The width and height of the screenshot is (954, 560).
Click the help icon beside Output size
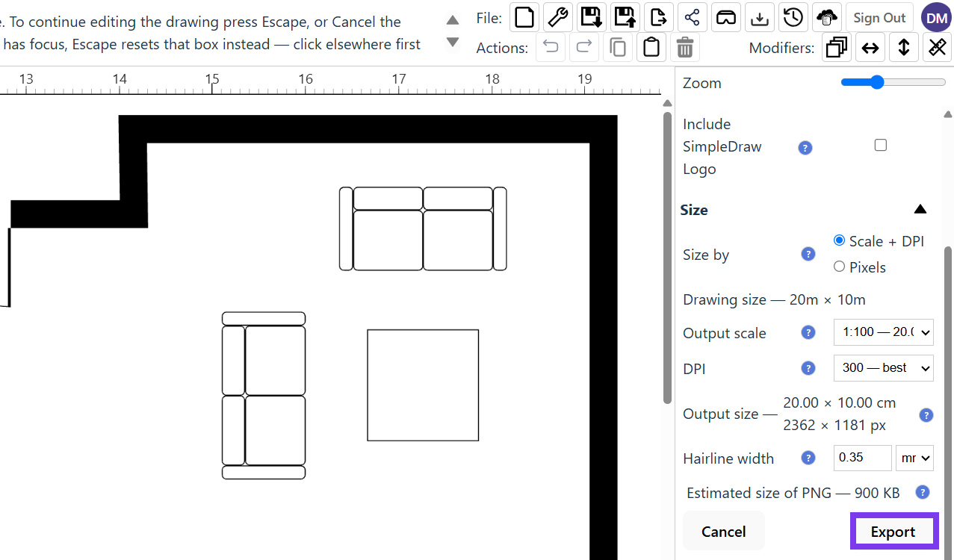926,415
